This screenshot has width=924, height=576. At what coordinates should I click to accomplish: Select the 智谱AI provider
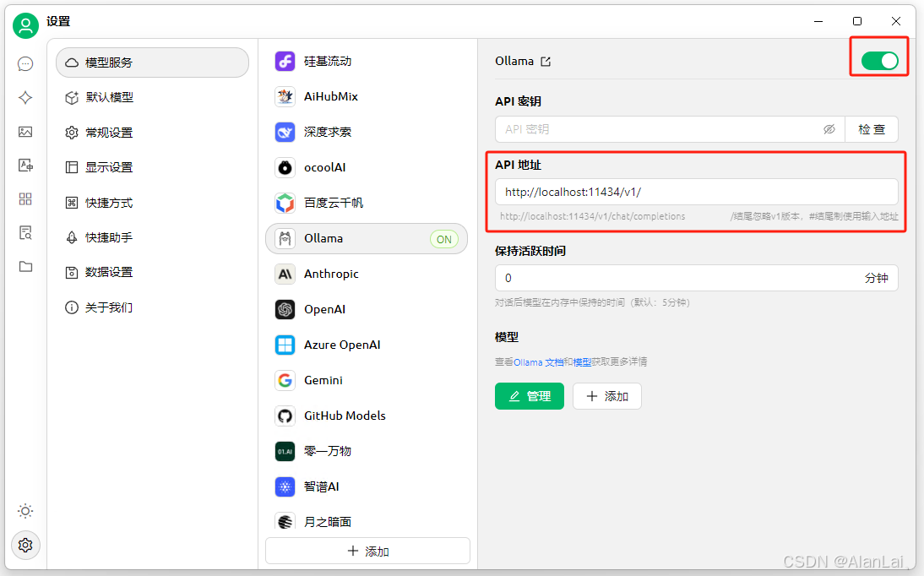coord(367,486)
